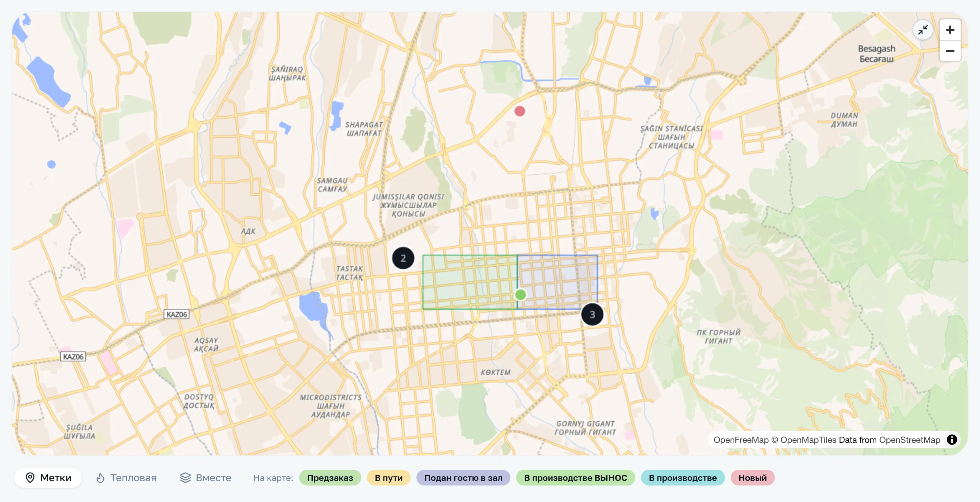
Task: Switch to Вместе combined mode
Action: 206,478
